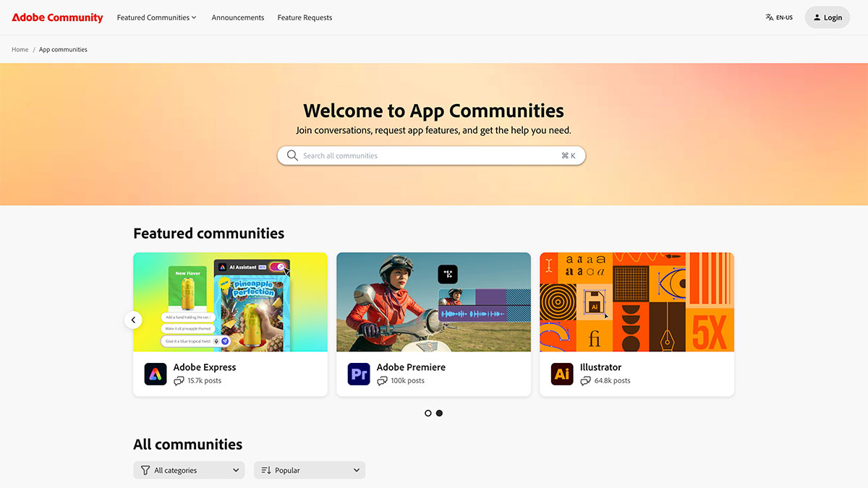Click the previous arrow on the carousel

tap(133, 320)
